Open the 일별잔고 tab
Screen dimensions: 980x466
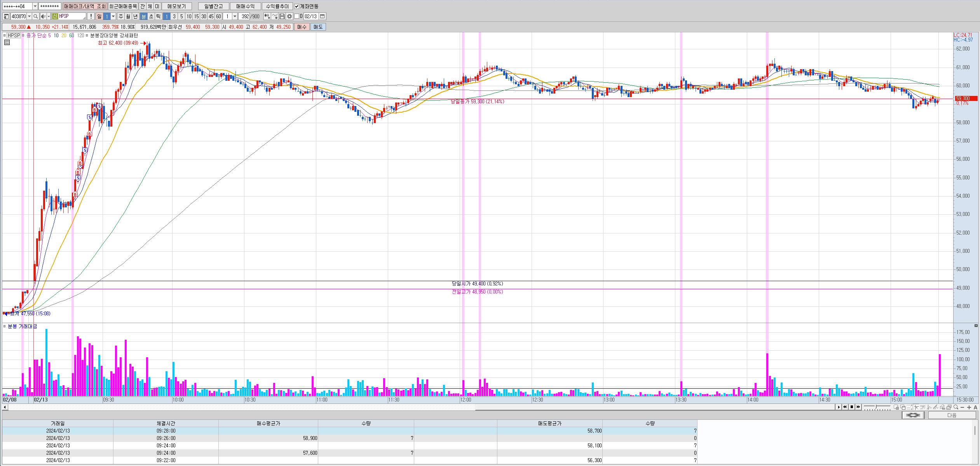[x=213, y=6]
